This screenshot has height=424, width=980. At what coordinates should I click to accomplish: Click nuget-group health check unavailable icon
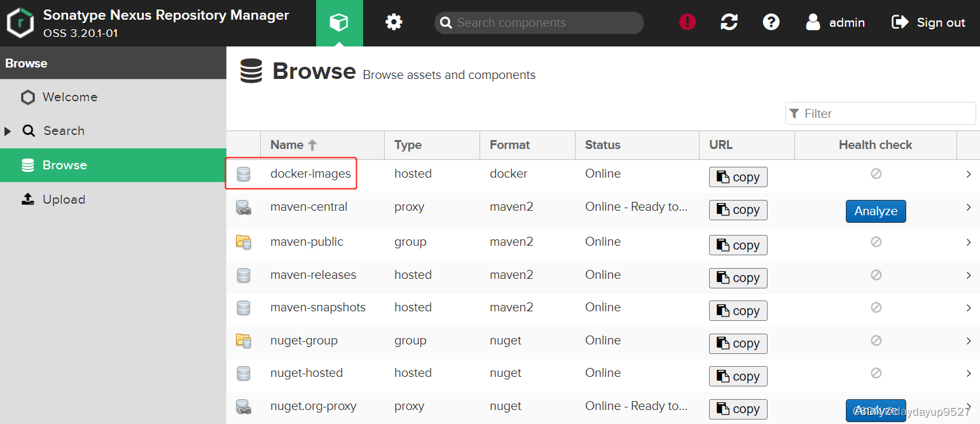point(876,340)
